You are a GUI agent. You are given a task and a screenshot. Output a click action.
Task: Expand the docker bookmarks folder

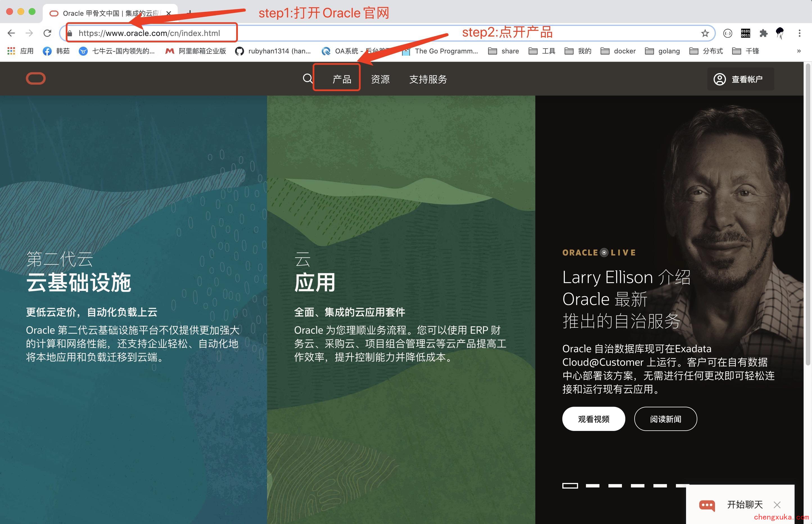tap(618, 51)
